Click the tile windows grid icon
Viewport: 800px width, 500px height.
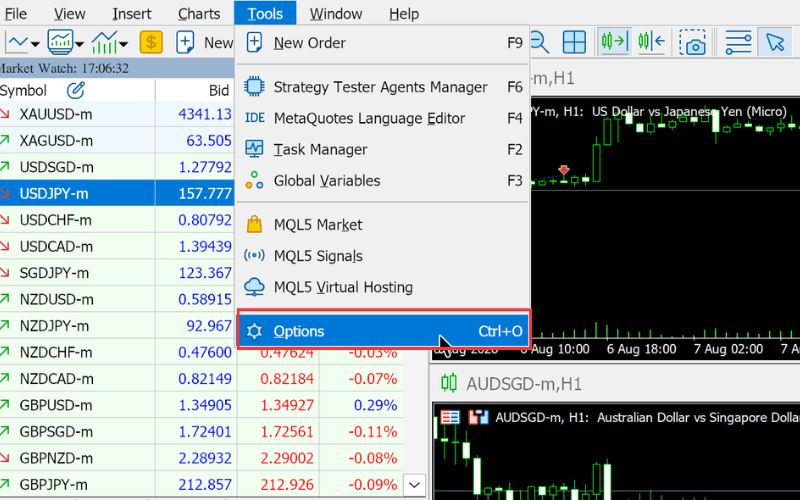[574, 42]
